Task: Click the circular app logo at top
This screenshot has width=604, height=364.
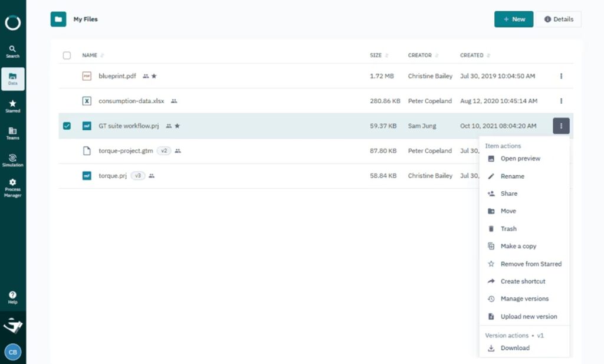Action: [13, 23]
